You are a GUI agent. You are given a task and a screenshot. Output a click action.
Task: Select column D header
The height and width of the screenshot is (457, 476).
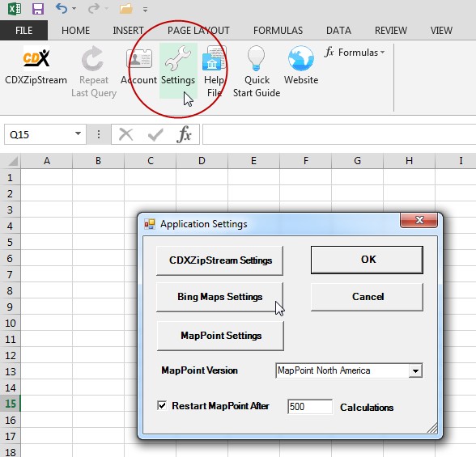click(x=202, y=161)
